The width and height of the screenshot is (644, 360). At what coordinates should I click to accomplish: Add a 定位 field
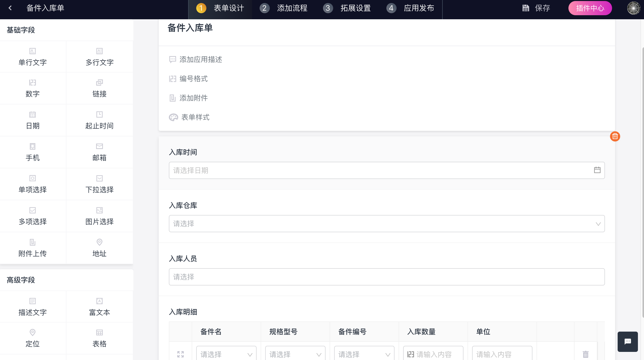click(x=32, y=338)
